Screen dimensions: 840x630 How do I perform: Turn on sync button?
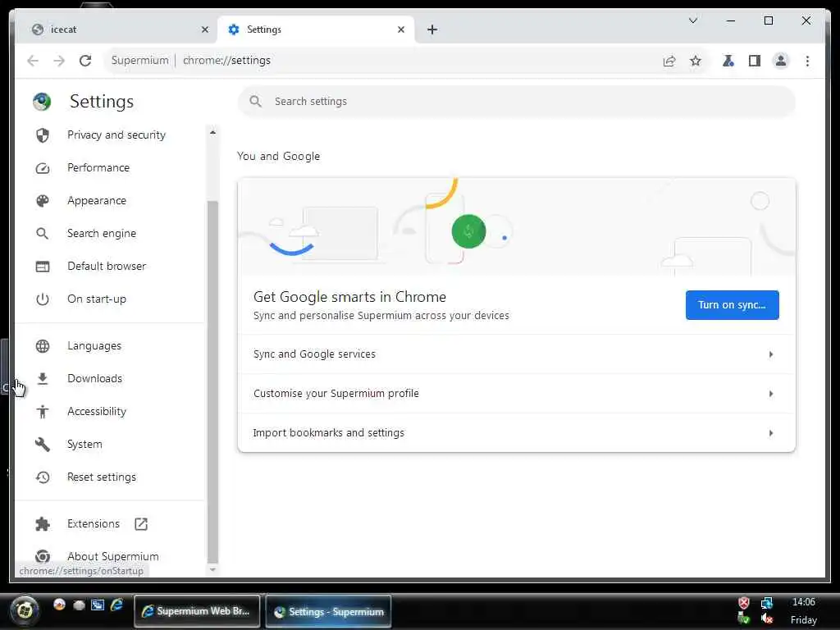tap(732, 305)
